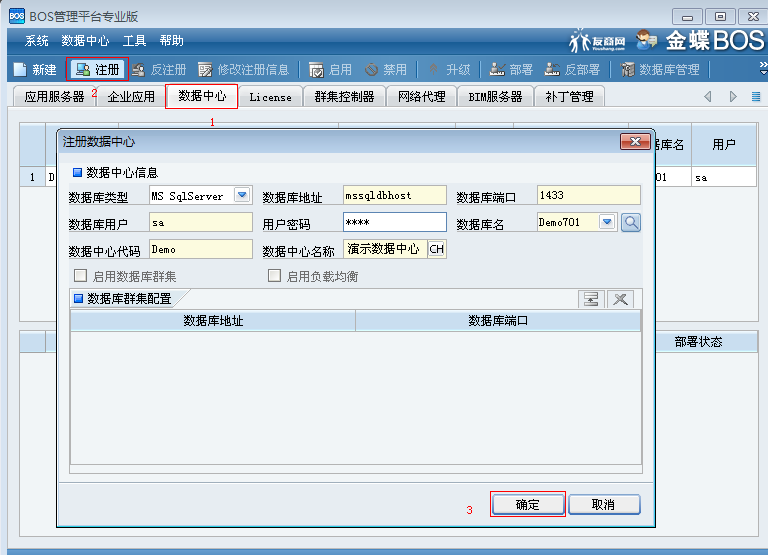Click the 注册 (Register) toolbar button
Image resolution: width=768 pixels, height=555 pixels.
(97, 70)
